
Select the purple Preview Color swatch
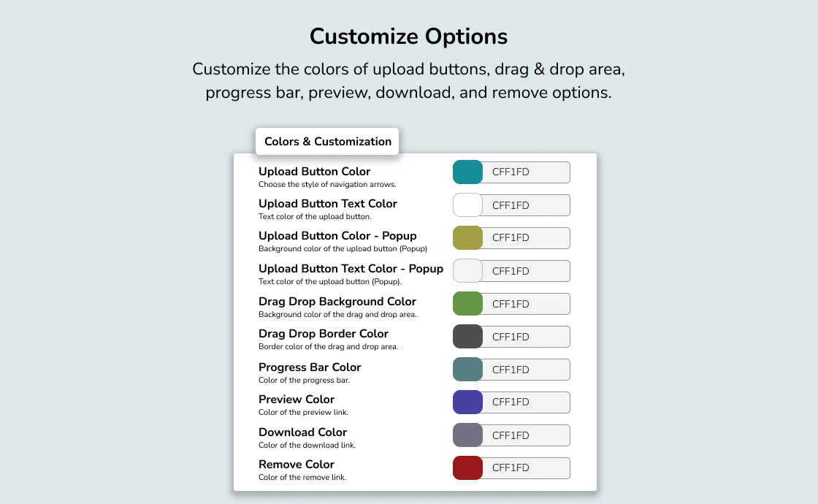[467, 402]
